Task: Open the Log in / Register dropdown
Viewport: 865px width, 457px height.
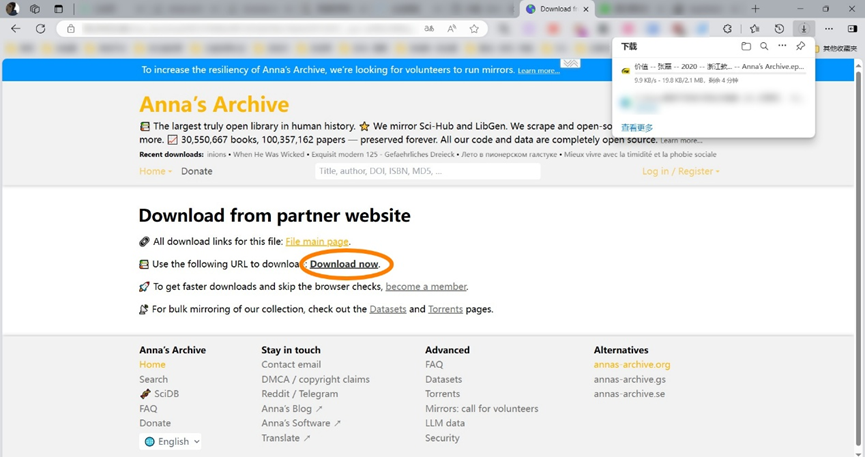Action: tap(681, 171)
